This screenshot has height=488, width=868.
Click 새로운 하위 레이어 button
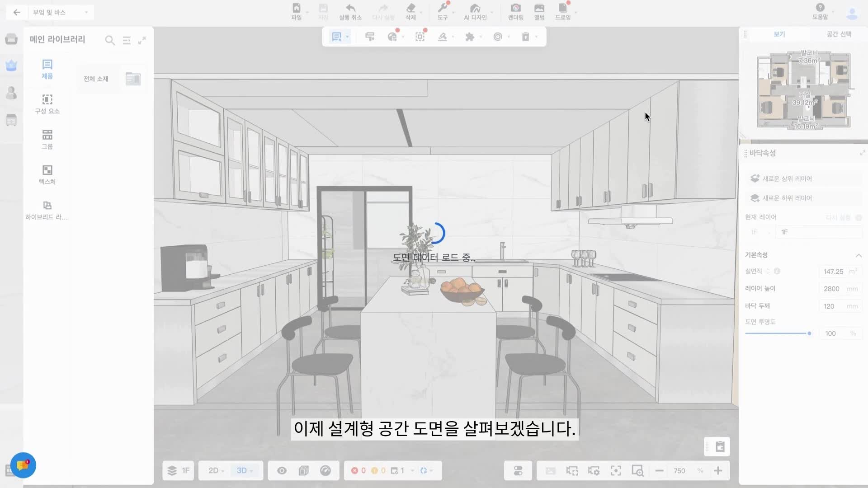click(787, 198)
